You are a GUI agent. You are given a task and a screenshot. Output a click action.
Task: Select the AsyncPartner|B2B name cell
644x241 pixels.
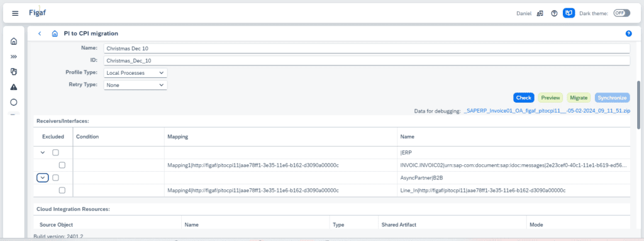pyautogui.click(x=514, y=177)
